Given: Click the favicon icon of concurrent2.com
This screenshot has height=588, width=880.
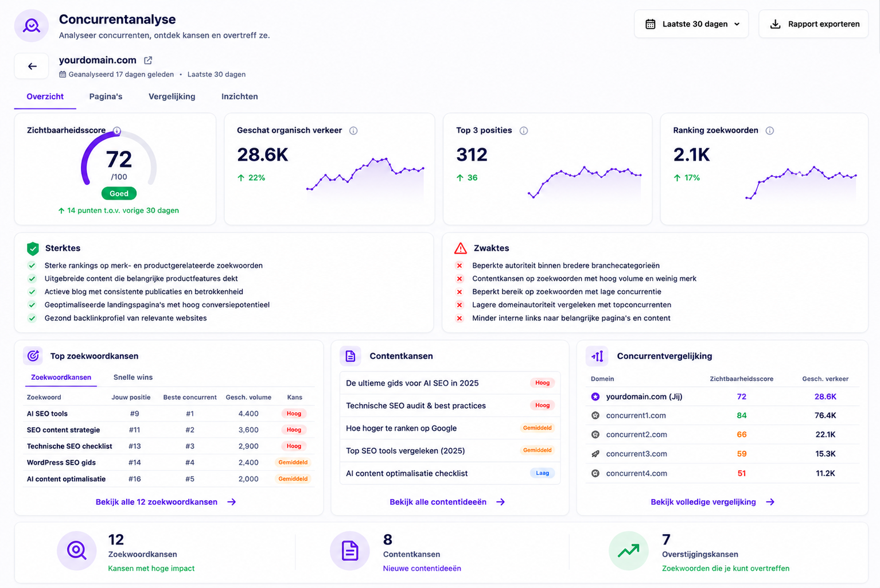Looking at the screenshot, I should (x=595, y=434).
